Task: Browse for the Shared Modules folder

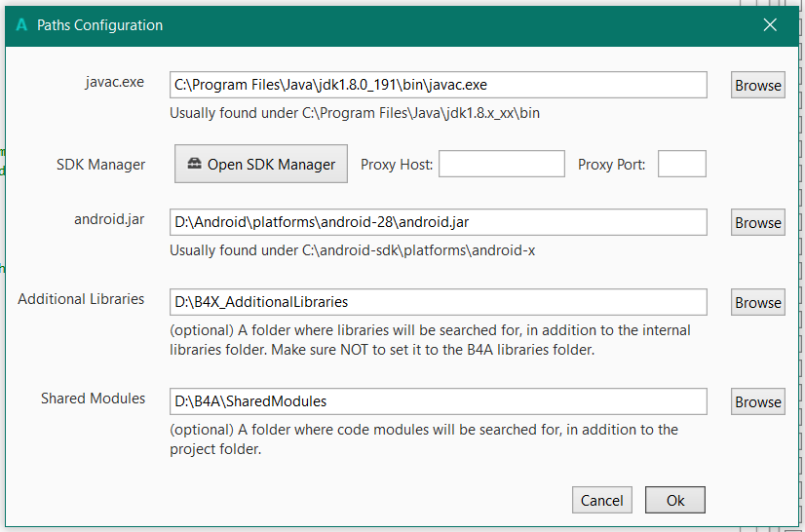Action: [x=757, y=401]
